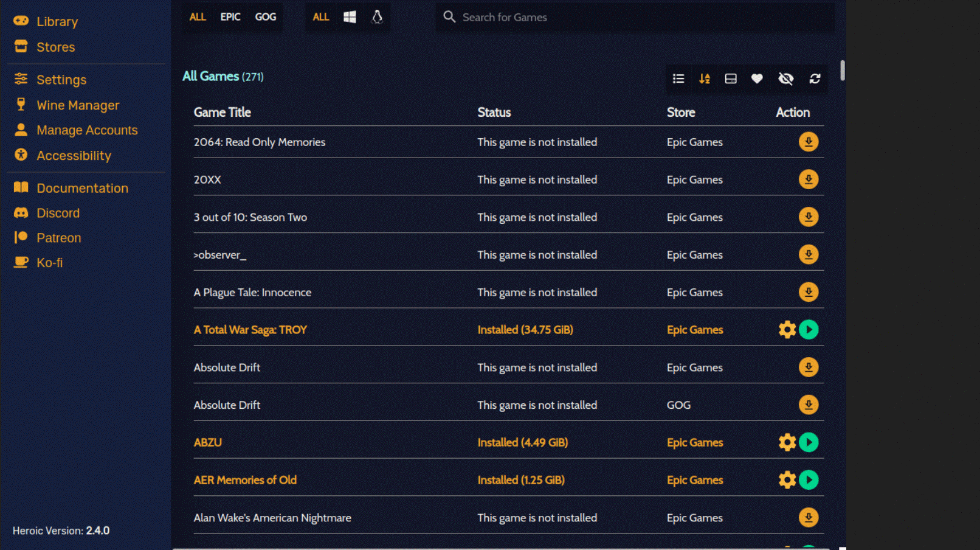This screenshot has width=980, height=550.
Task: Filter games by GOG store
Action: pos(265,17)
